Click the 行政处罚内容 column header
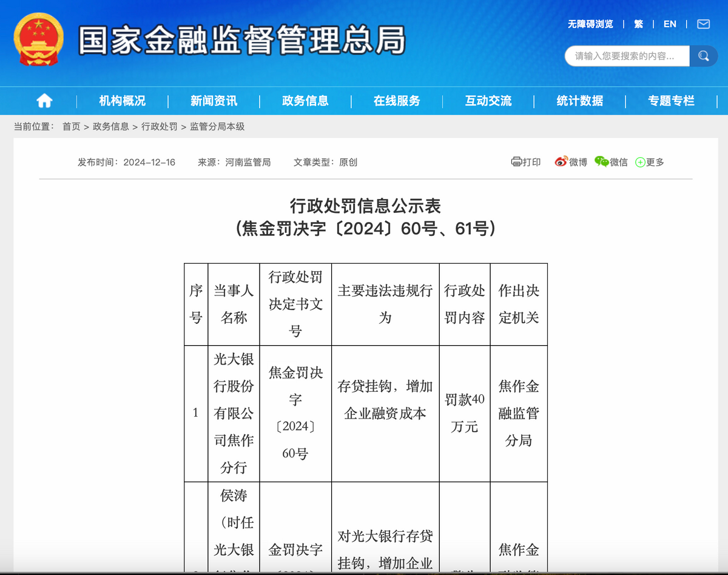The image size is (728, 575). coord(465,304)
